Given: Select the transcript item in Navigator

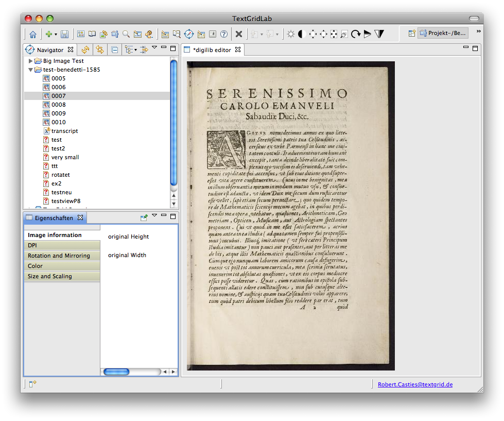Looking at the screenshot, I should coord(64,131).
